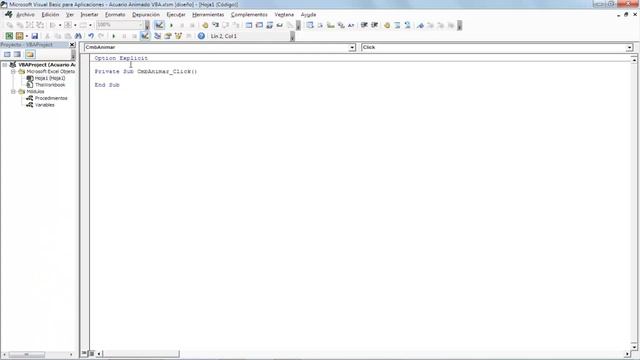Screen dimensions: 640x360
Task: Click the Find binoculars icon
Action: (x=78, y=36)
